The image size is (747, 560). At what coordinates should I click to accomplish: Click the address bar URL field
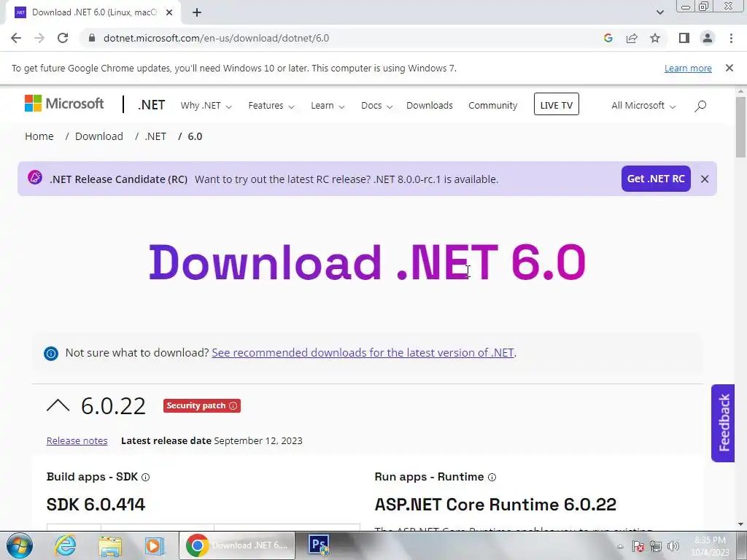[x=343, y=38]
